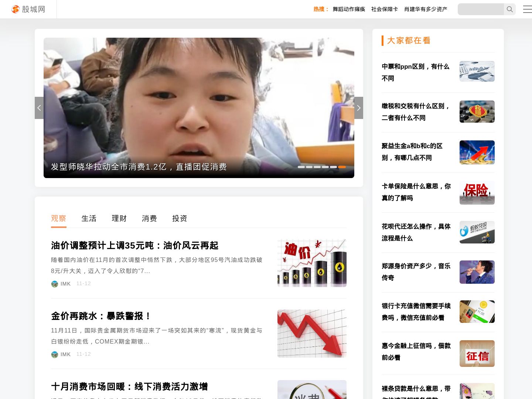Screen dimensions: 532x399
Task: Click the bank card thumbnail beside 银行卡充值微信
Action: click(477, 311)
